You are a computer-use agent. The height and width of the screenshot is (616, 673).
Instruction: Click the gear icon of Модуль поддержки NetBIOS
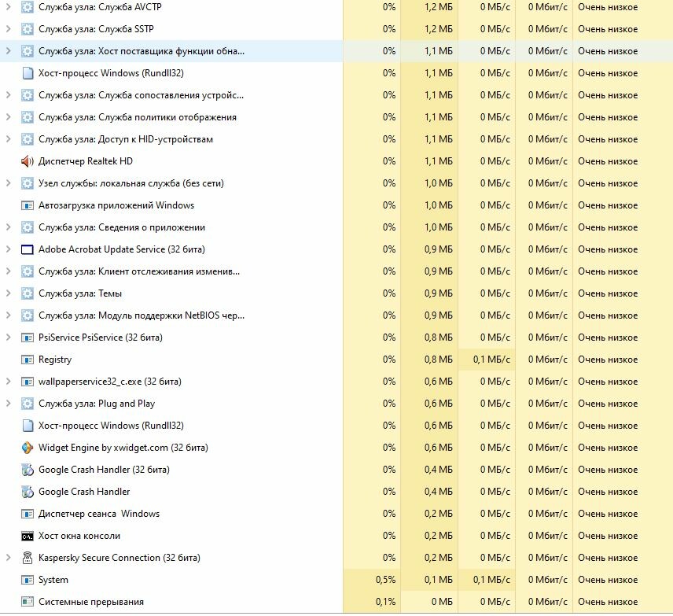tap(27, 315)
